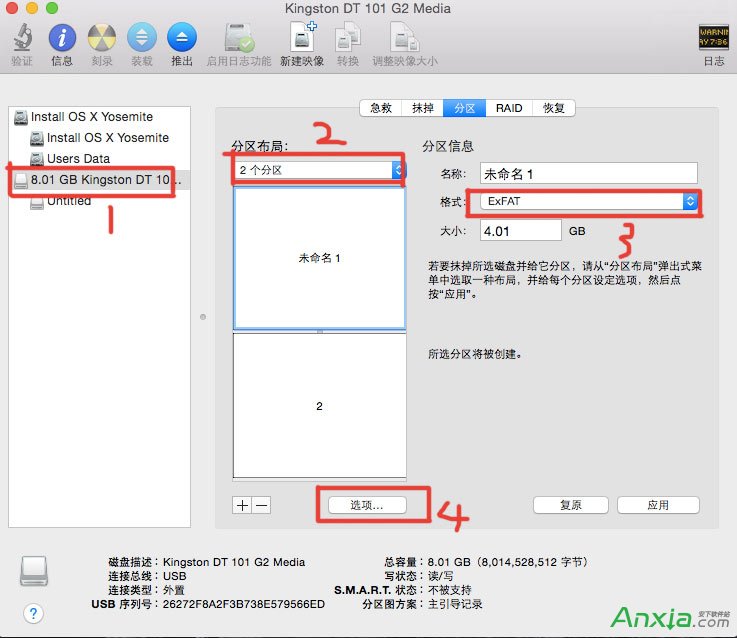This screenshot has height=638, width=737.
Task: Open the Info (信息) toolbar icon
Action: tap(62, 38)
